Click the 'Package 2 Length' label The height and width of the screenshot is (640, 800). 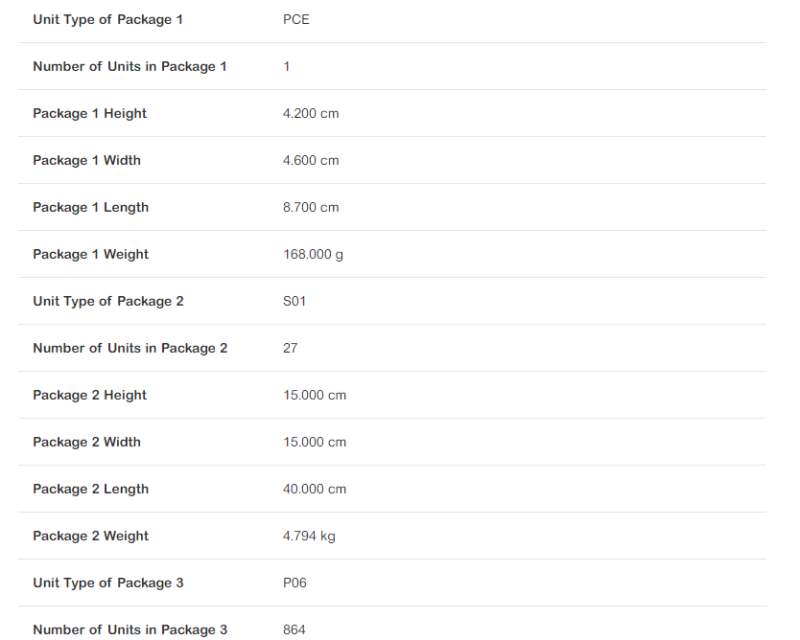click(x=91, y=490)
